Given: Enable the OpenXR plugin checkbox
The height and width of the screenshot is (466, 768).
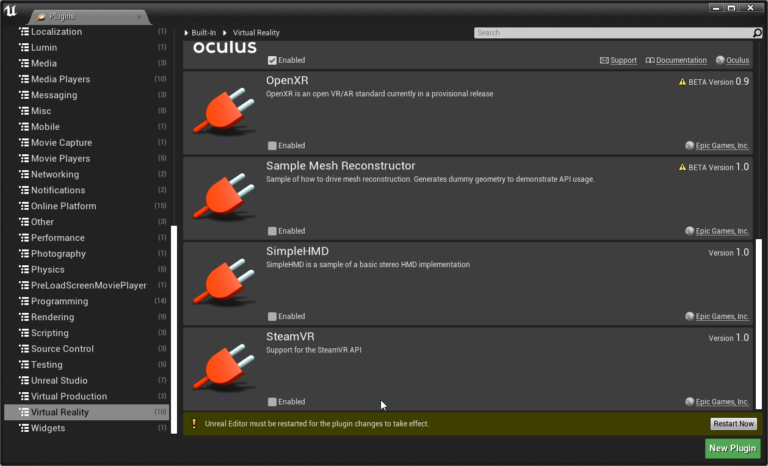Looking at the screenshot, I should 272,145.
